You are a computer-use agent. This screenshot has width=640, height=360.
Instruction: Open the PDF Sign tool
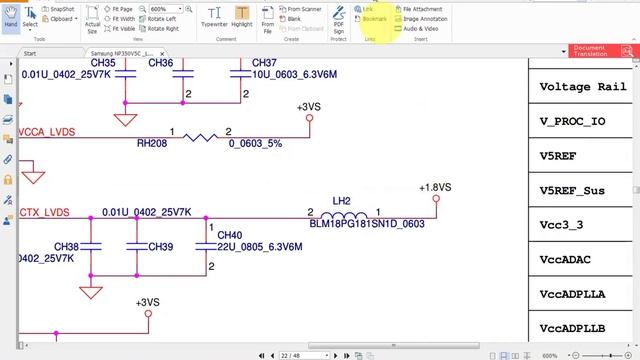point(338,20)
